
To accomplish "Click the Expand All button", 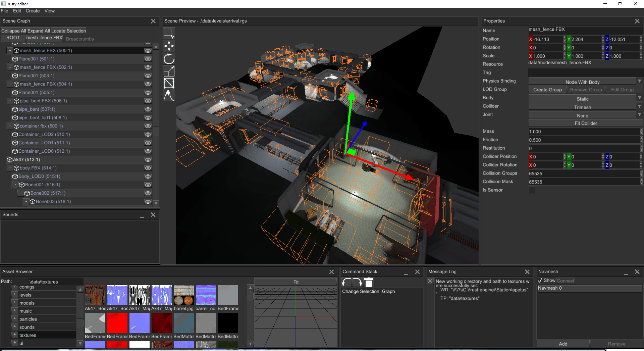I will pyautogui.click(x=39, y=31).
